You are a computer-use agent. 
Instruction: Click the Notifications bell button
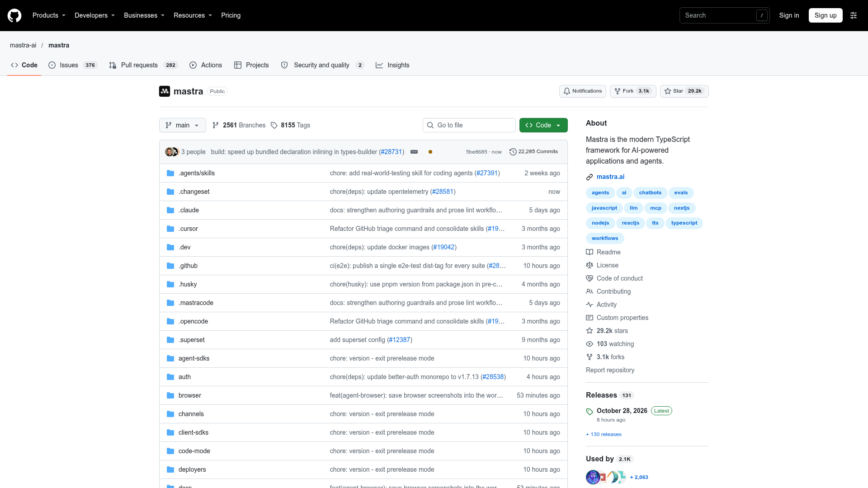point(583,91)
